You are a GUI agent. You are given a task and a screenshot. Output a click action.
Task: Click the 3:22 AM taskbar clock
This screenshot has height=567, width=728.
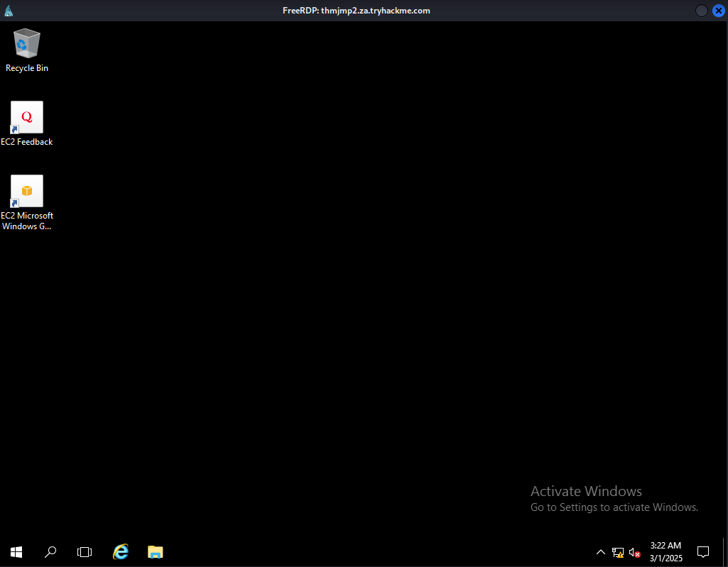point(665,551)
